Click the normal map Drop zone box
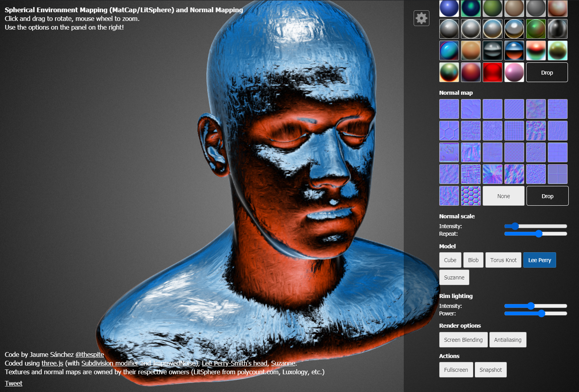The width and height of the screenshot is (579, 392). point(547,196)
